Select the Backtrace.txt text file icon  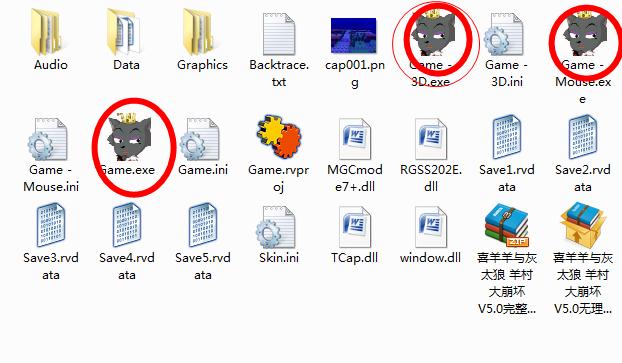[279, 34]
